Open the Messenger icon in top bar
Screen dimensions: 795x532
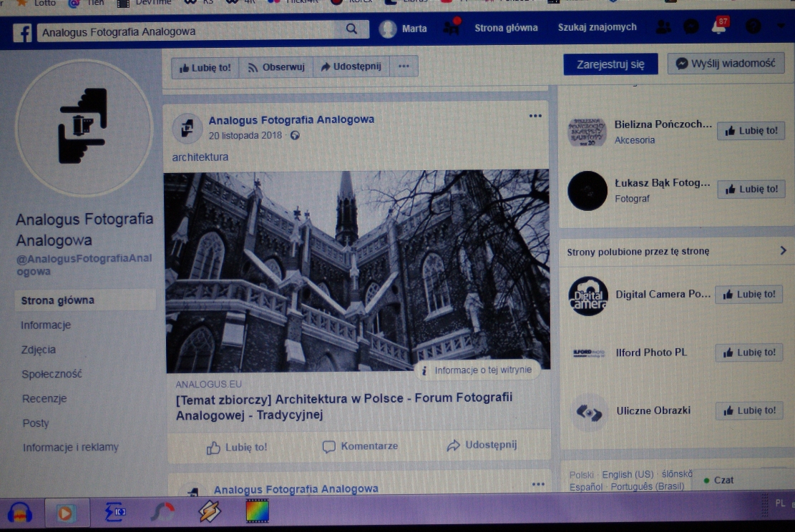click(x=691, y=26)
